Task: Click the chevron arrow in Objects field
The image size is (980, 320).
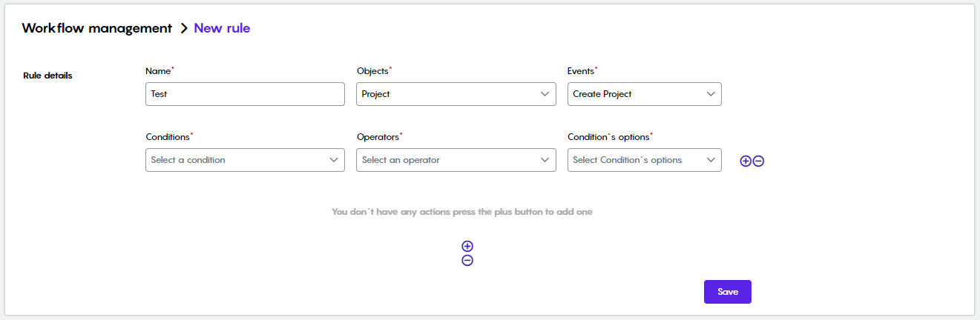Action: (545, 94)
